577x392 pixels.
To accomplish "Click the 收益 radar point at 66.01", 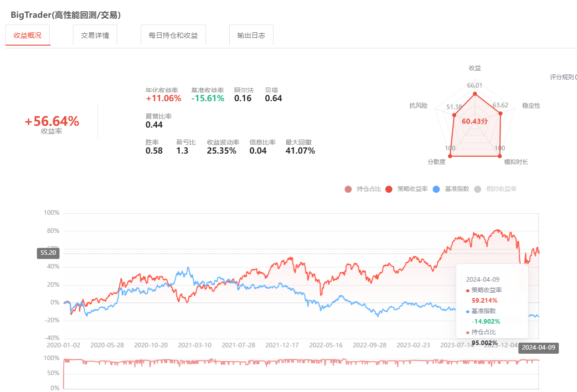I will point(475,94).
